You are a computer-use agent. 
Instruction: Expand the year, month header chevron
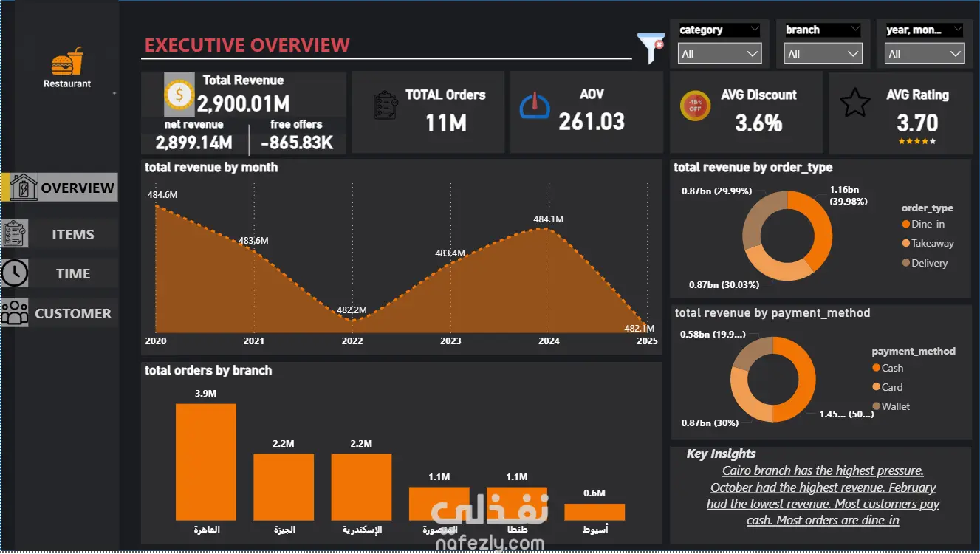[x=956, y=30]
